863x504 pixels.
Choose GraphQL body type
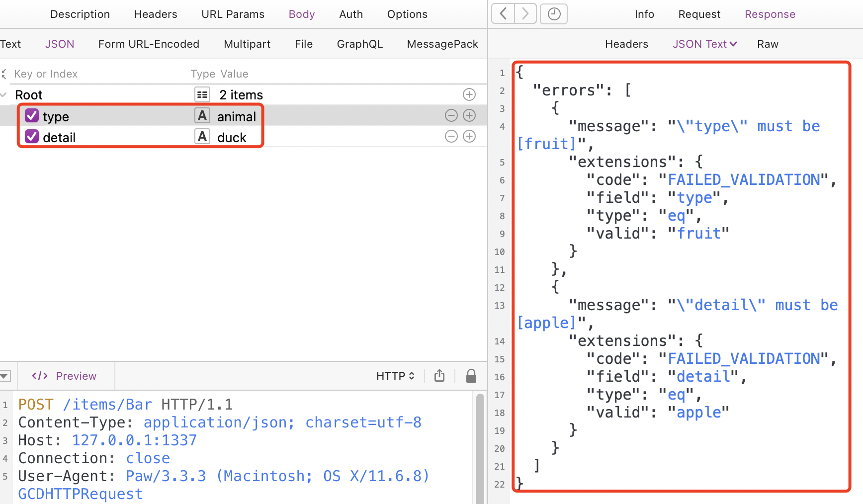tap(360, 44)
